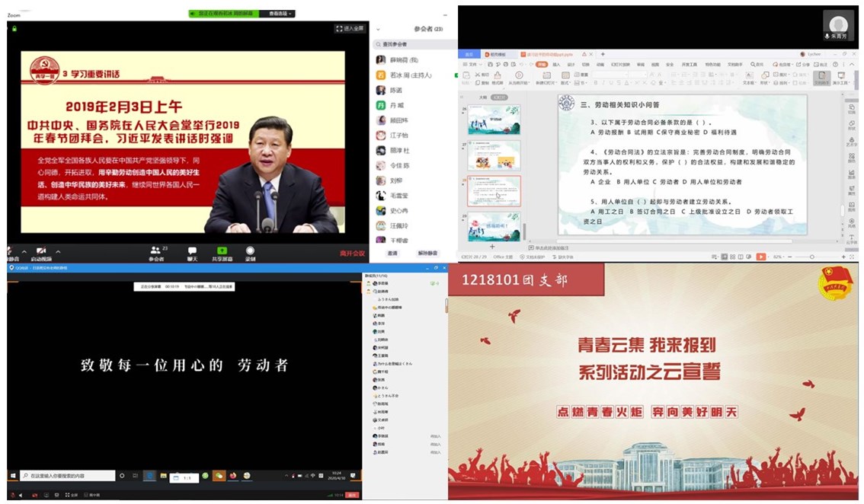The width and height of the screenshot is (864, 504).
Task: Click the WeChat icon in Windows taskbar
Action: tap(219, 476)
